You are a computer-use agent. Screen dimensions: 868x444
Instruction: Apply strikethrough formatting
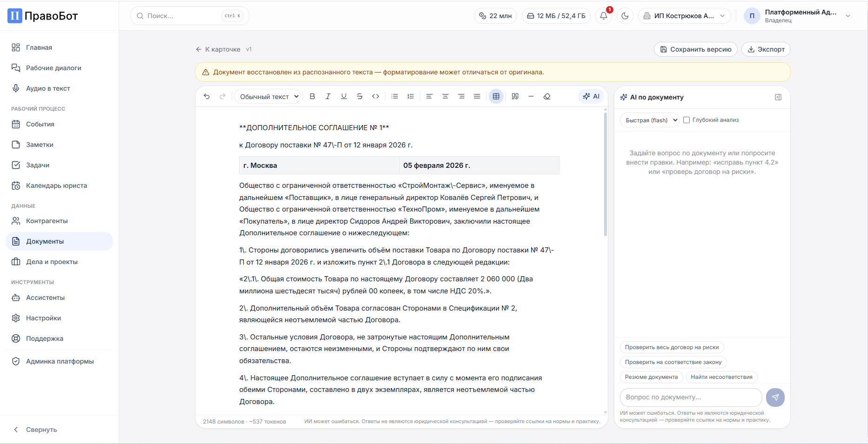360,96
